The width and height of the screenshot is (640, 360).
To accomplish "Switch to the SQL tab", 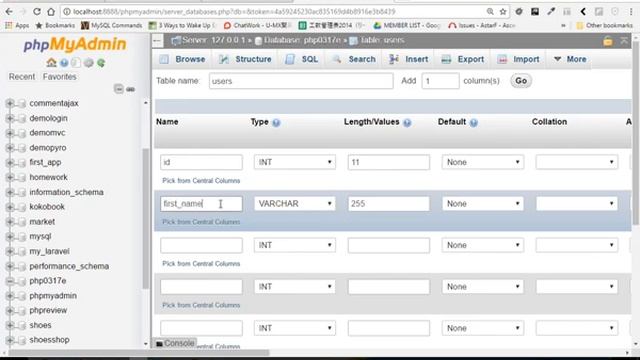I will (302, 59).
